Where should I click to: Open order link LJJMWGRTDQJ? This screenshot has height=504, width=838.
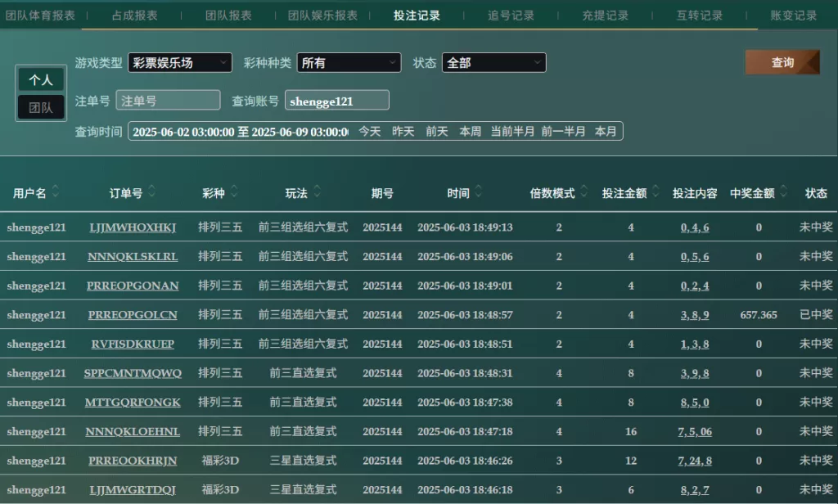[133, 489]
